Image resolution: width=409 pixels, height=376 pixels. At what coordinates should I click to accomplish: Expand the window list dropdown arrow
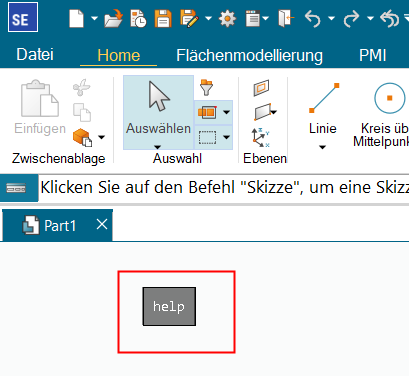(266, 18)
